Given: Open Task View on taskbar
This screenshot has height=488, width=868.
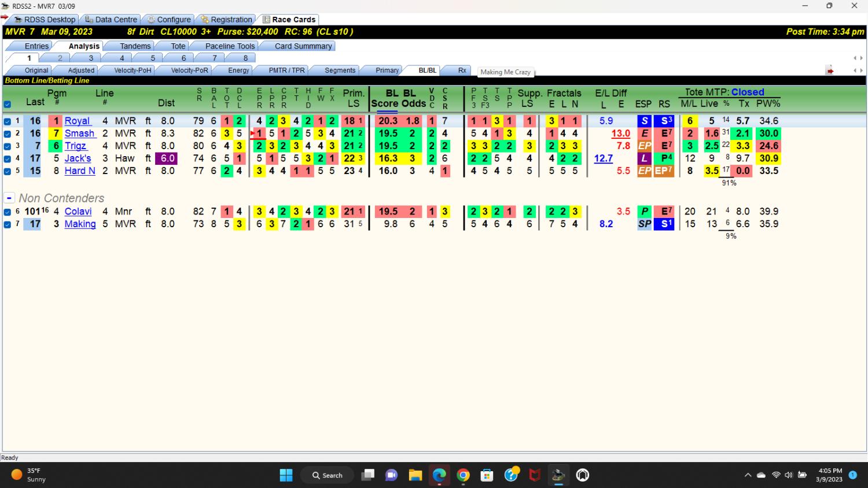Looking at the screenshot, I should click(x=368, y=475).
